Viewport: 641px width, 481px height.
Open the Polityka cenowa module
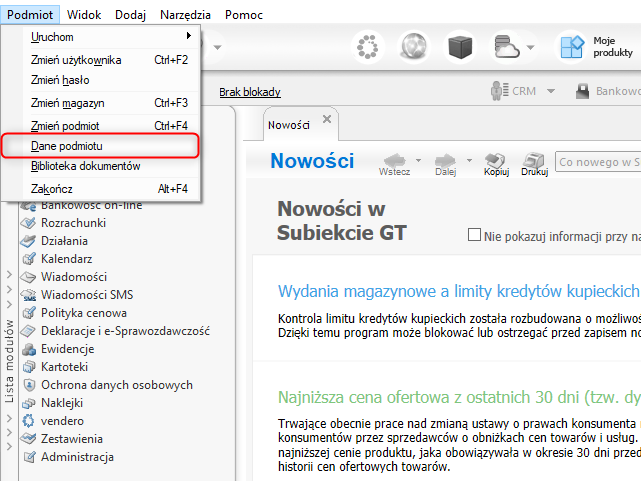tap(84, 313)
